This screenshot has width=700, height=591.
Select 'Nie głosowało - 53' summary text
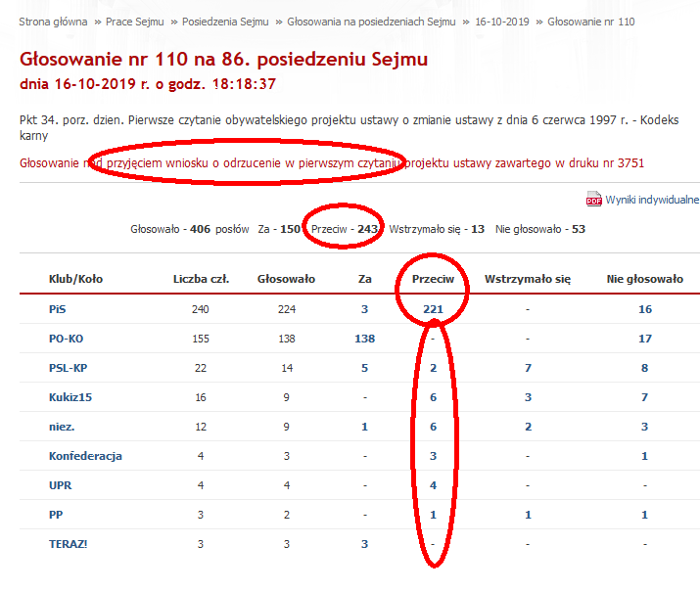540,229
